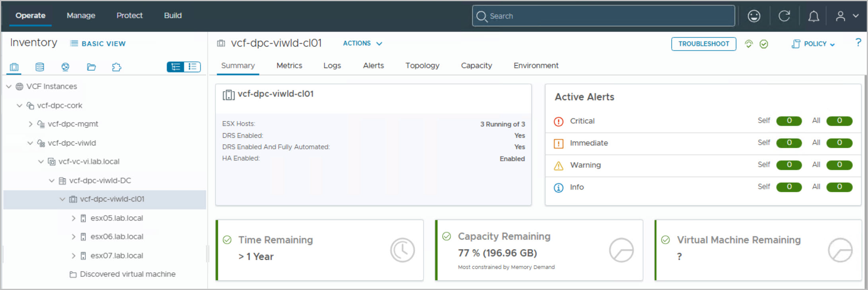The height and width of the screenshot is (290, 868).
Task: Open the Manage menu
Action: coord(81,15)
